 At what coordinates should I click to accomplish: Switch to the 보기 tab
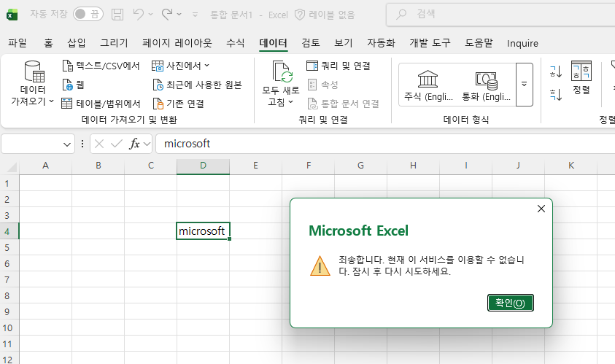click(344, 43)
